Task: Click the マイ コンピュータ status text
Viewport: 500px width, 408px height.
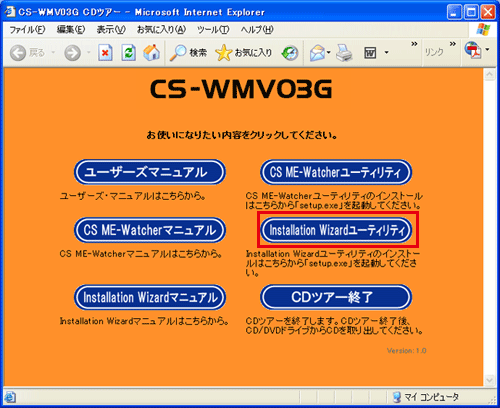Action: [x=431, y=397]
